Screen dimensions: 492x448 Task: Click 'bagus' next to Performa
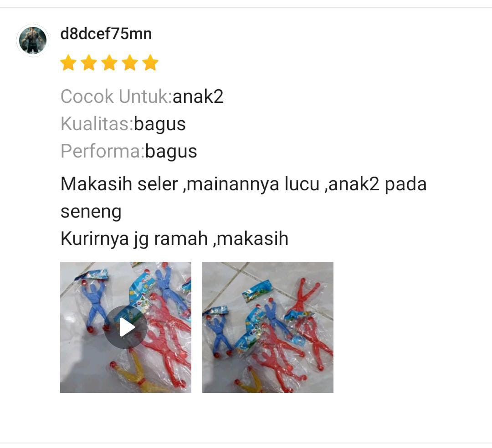point(171,152)
